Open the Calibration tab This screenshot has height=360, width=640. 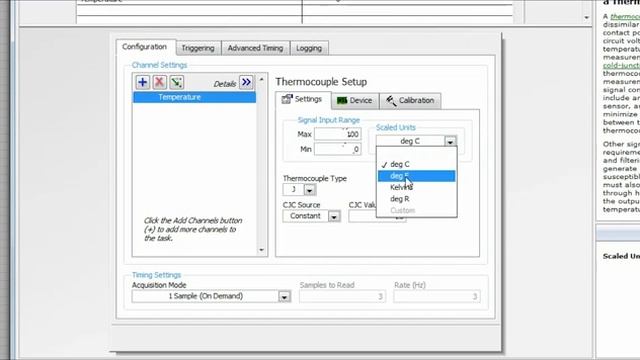point(410,101)
